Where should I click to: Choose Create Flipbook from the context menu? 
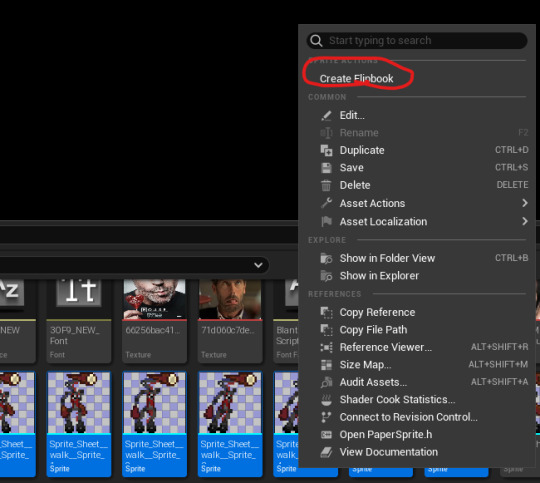click(356, 79)
